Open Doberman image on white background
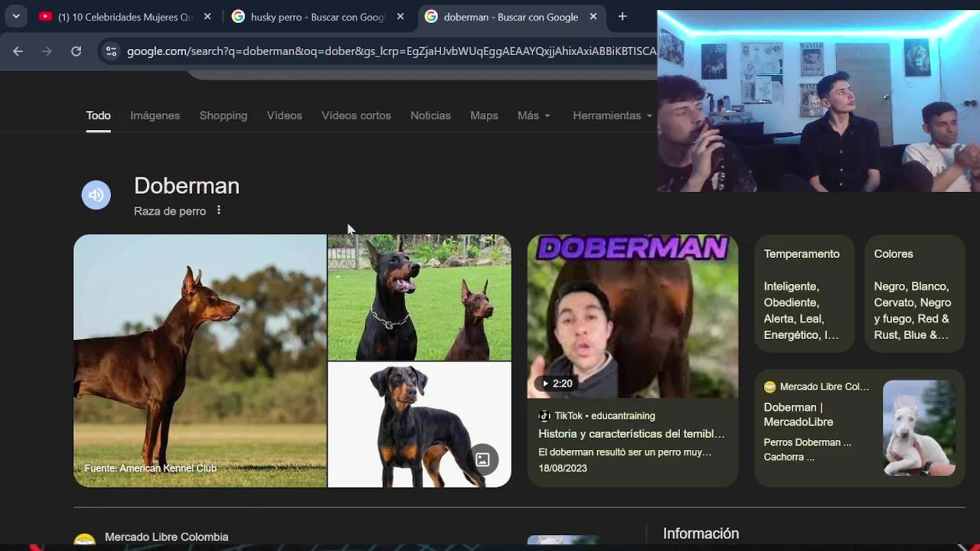This screenshot has height=551, width=980. tap(420, 425)
